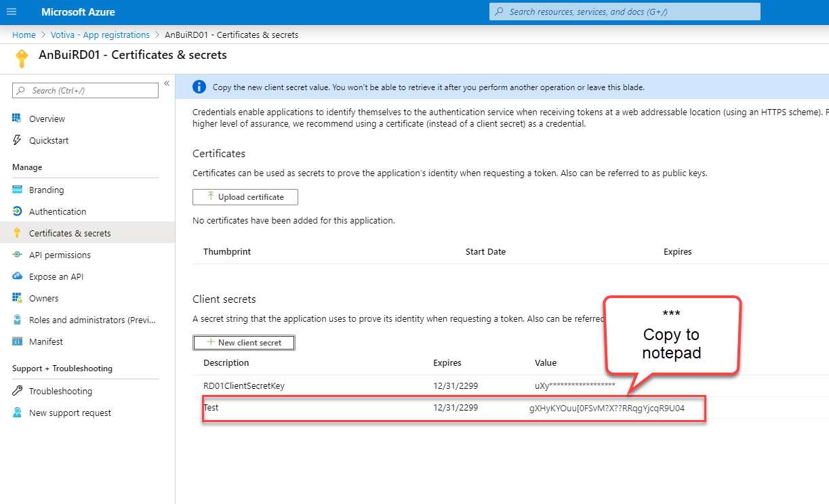Screen dimensions: 829x504
Task: Click the New client secret button
Action: 244,343
